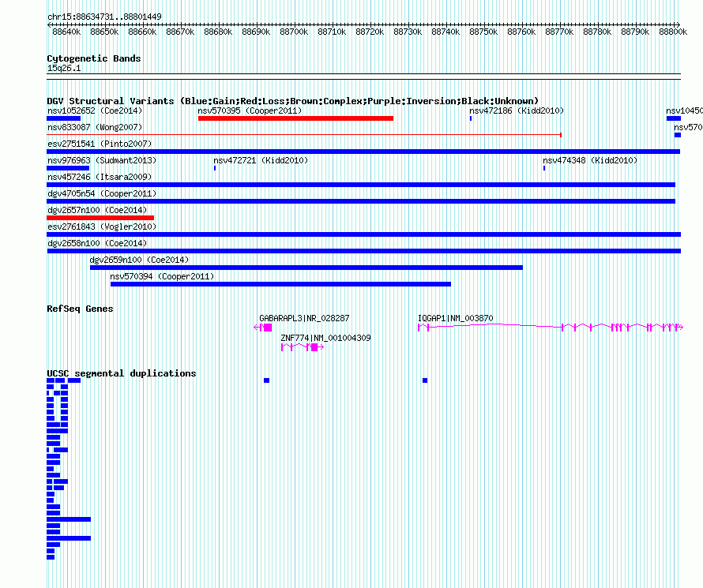Select the blue dgv2658n100 gain bar
The image size is (703, 588).
364,251
